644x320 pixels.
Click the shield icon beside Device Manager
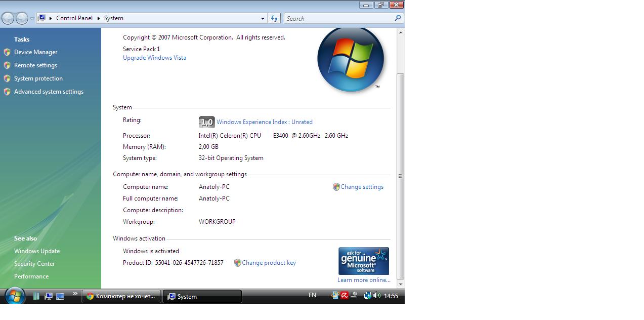[7, 52]
